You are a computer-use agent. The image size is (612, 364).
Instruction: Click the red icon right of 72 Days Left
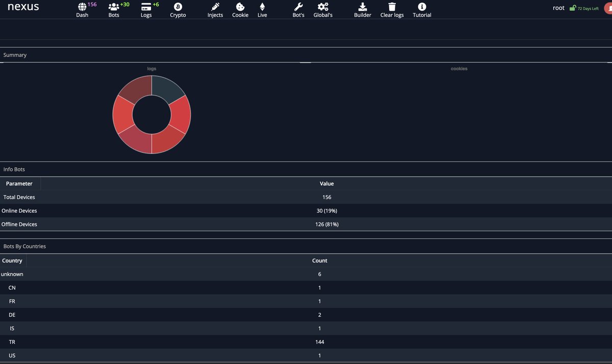click(608, 8)
